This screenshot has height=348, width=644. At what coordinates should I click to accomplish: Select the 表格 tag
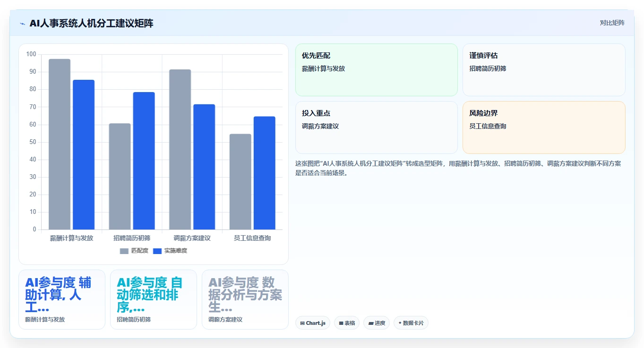point(347,323)
